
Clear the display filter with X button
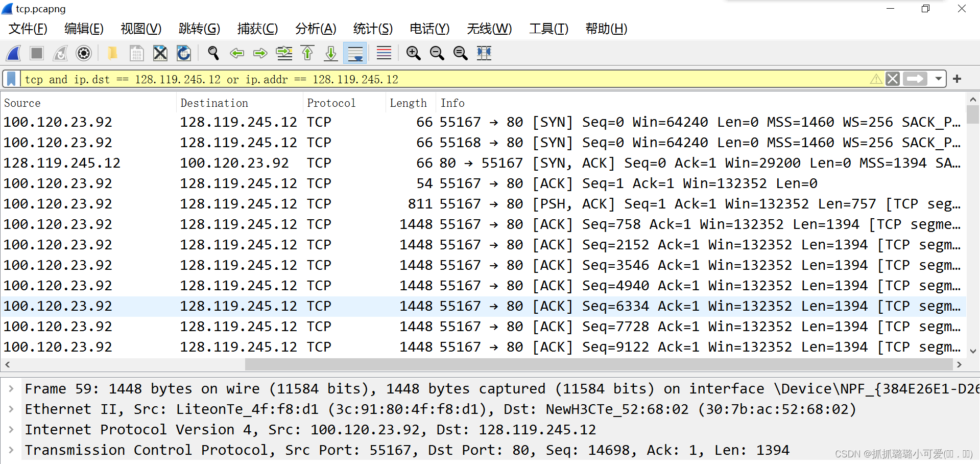893,79
